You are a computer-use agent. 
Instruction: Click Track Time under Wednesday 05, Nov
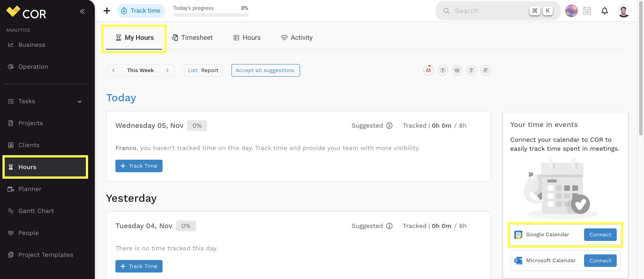[139, 166]
